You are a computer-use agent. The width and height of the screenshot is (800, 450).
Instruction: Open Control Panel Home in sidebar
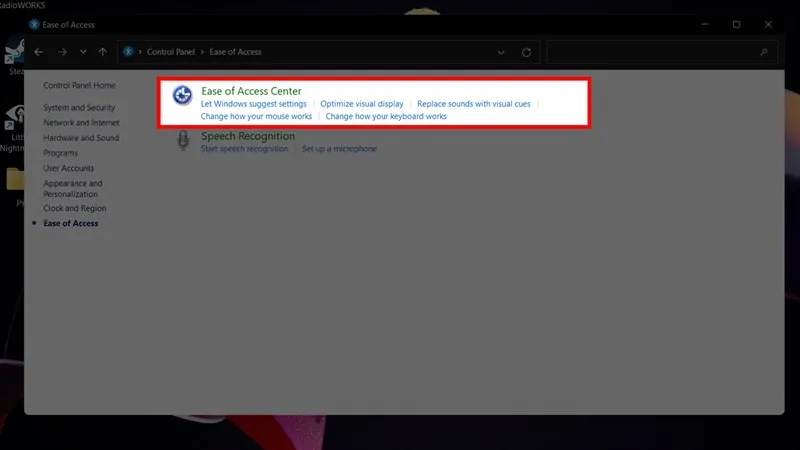(79, 86)
